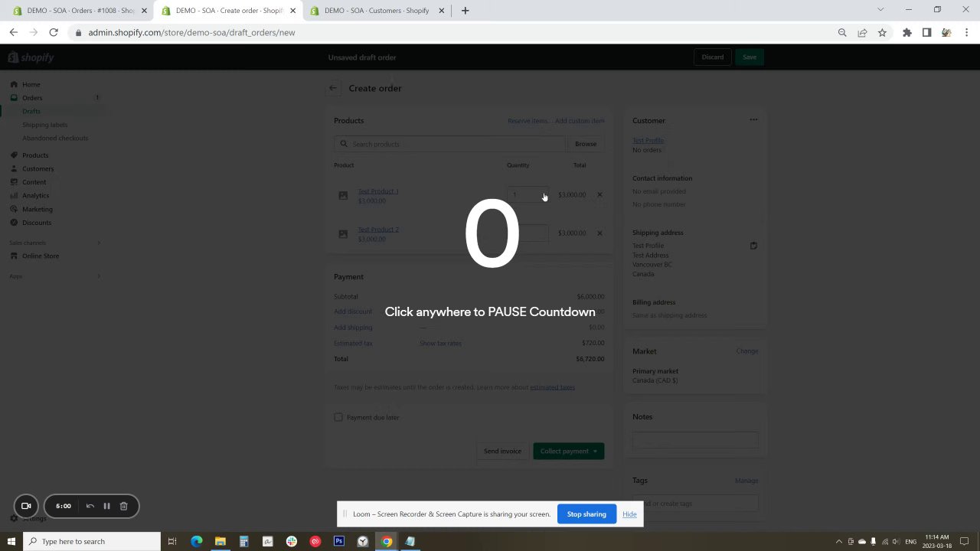Screen dimensions: 980x551
Task: Open Slack from the taskbar
Action: click(292, 541)
